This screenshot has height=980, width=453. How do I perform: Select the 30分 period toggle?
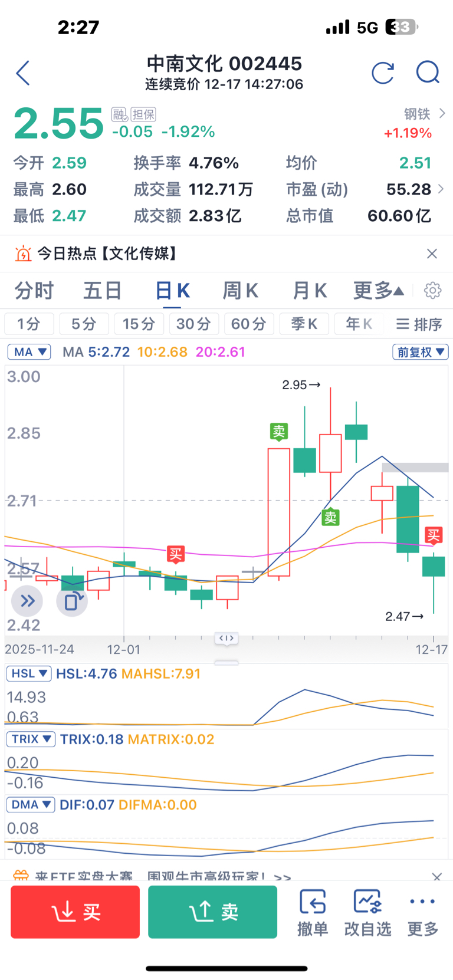coord(193,324)
